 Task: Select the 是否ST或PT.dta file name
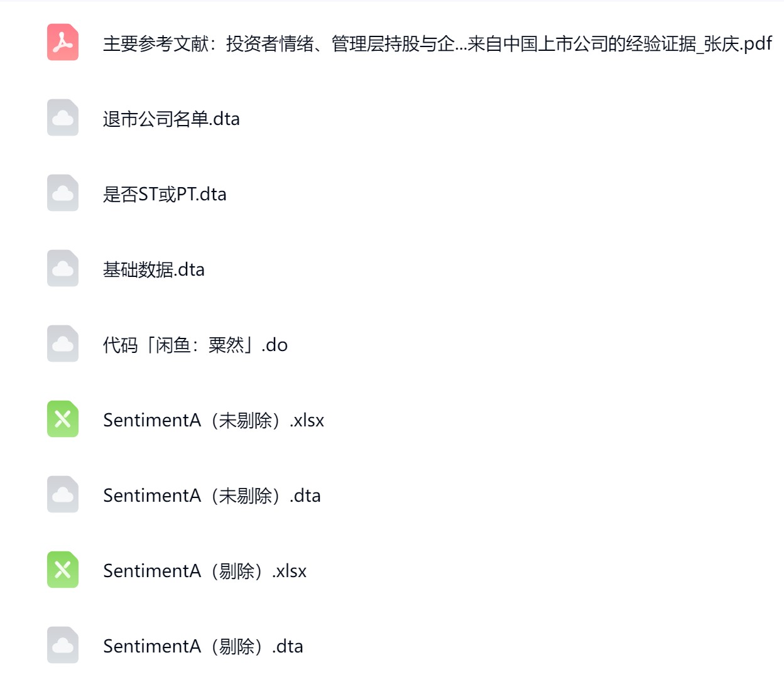pos(165,194)
